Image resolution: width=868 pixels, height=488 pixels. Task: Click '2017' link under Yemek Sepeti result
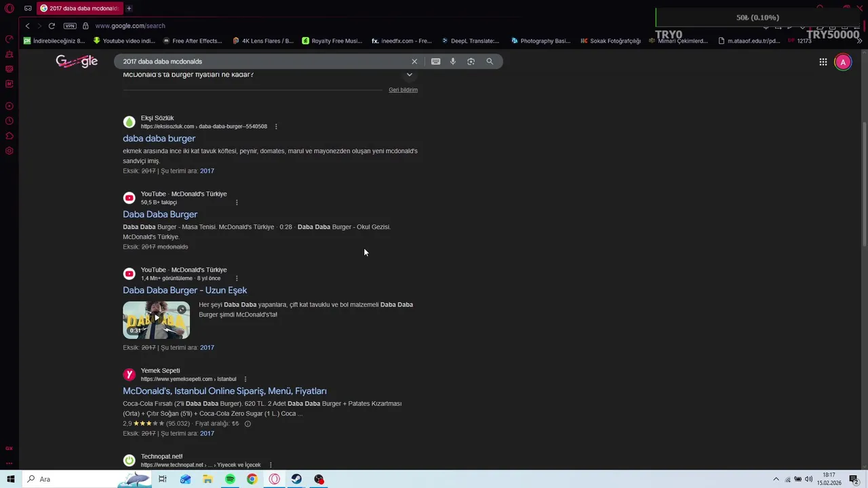point(207,433)
